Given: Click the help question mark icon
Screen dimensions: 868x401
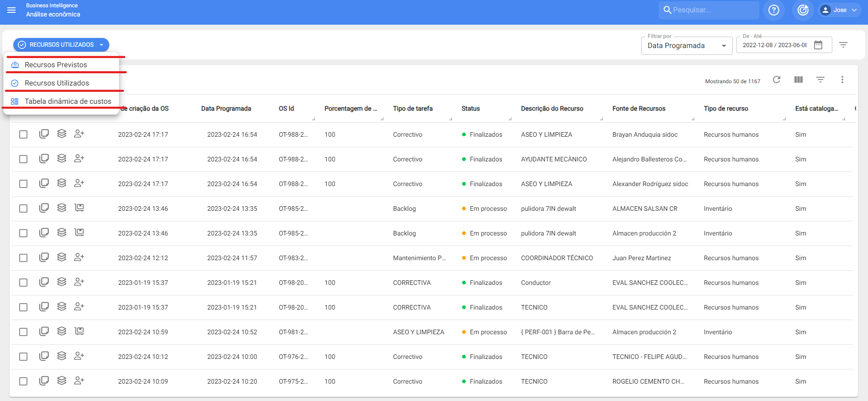Looking at the screenshot, I should (x=774, y=10).
